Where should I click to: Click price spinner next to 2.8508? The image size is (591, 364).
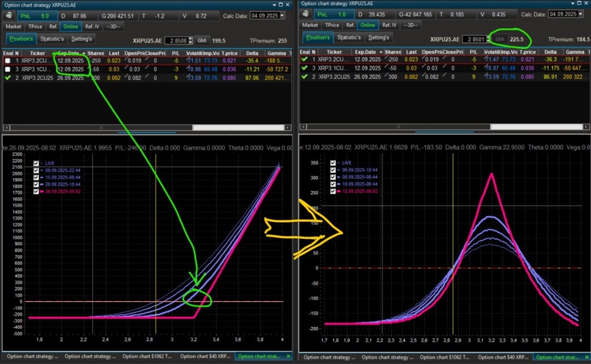(x=190, y=41)
